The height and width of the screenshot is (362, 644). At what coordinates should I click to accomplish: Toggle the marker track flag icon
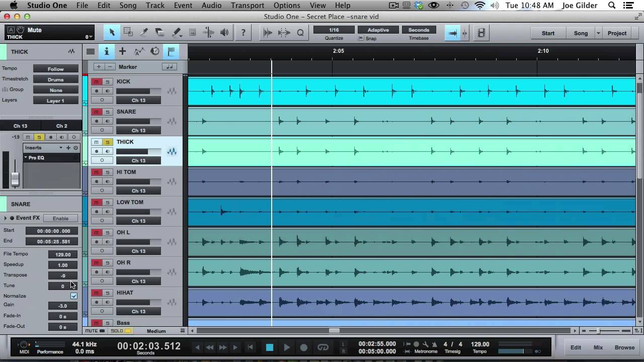pos(171,51)
